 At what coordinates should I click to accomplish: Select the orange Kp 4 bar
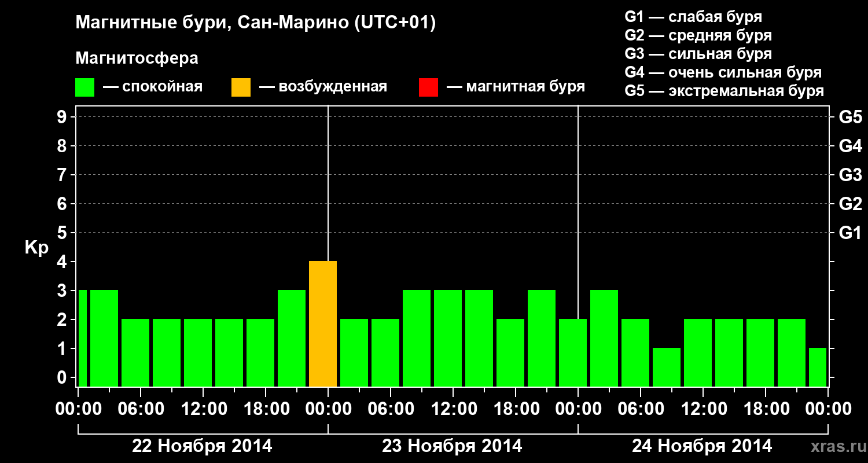(323, 324)
